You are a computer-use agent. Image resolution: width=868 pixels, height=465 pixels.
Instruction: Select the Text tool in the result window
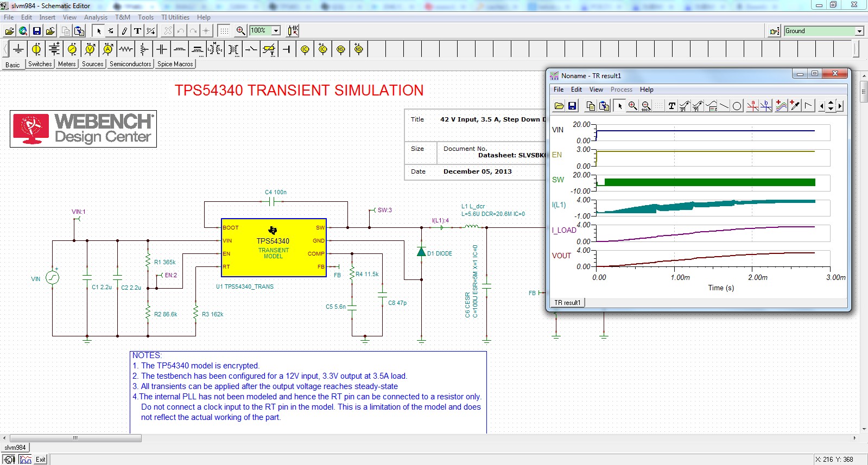coord(672,106)
